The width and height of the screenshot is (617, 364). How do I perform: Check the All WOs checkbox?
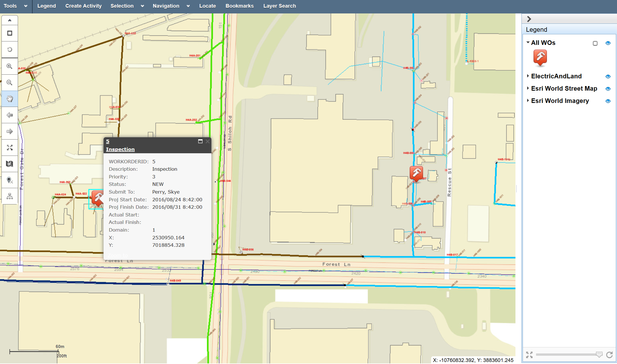tap(595, 43)
